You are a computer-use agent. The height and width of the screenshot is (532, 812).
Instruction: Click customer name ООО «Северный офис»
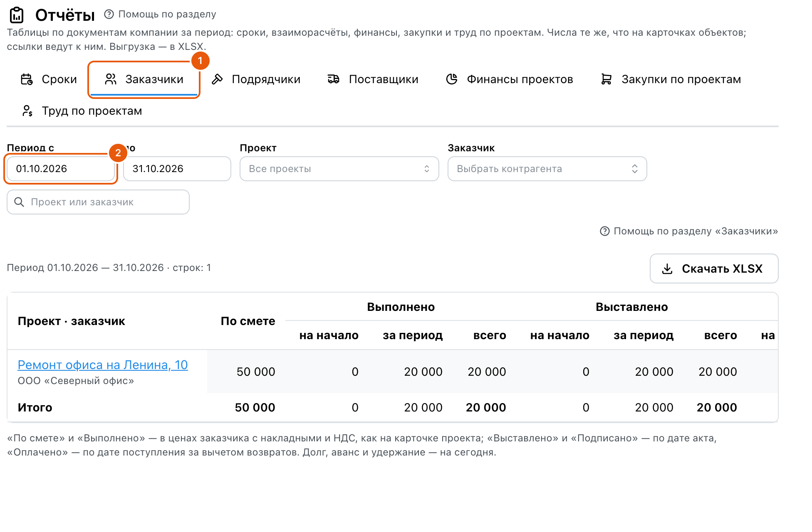coord(76,381)
